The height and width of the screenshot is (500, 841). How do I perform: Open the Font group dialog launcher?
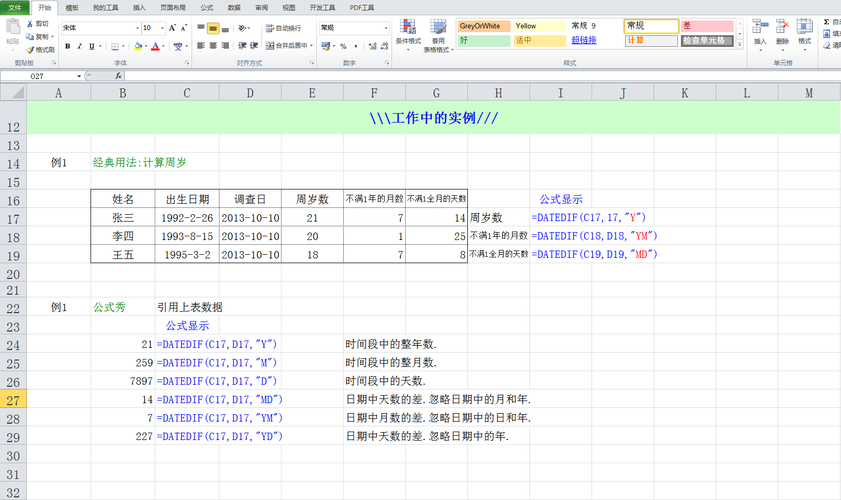(187, 63)
